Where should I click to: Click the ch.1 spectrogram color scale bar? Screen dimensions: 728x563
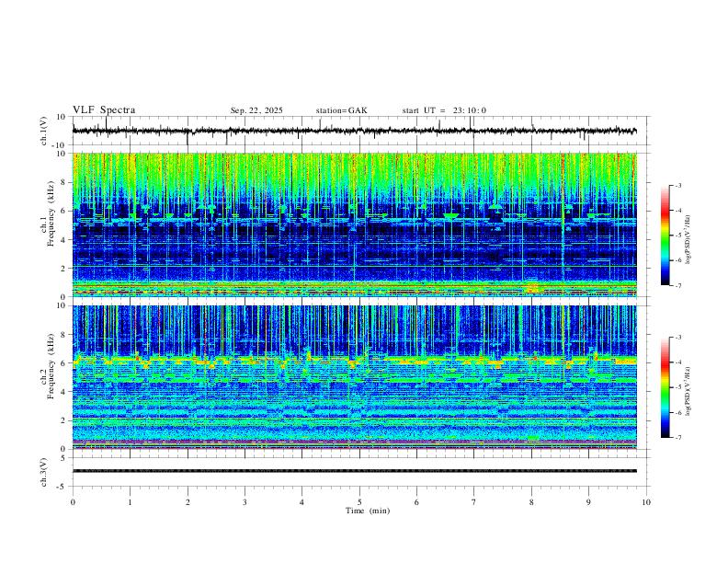point(665,236)
